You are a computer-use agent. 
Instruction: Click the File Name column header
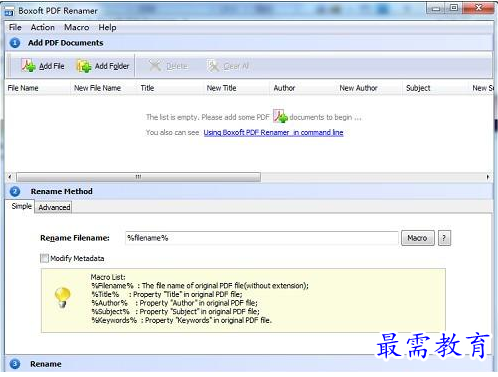point(38,88)
